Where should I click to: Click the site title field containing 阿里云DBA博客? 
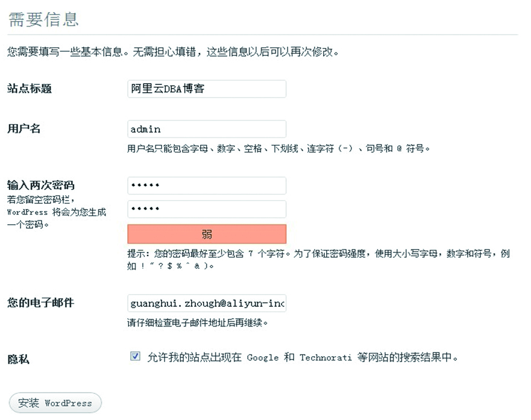point(206,89)
